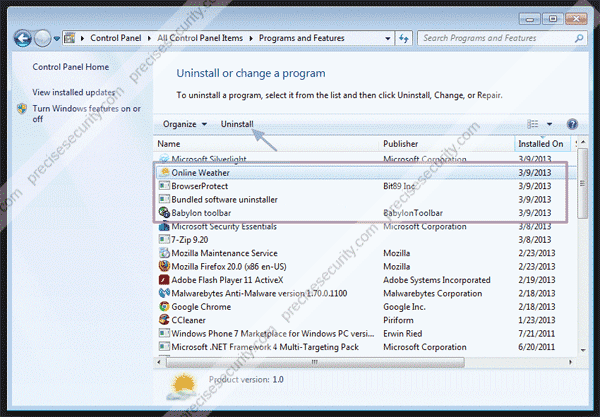Click All Control Panel Items breadcrumb

click(200, 38)
